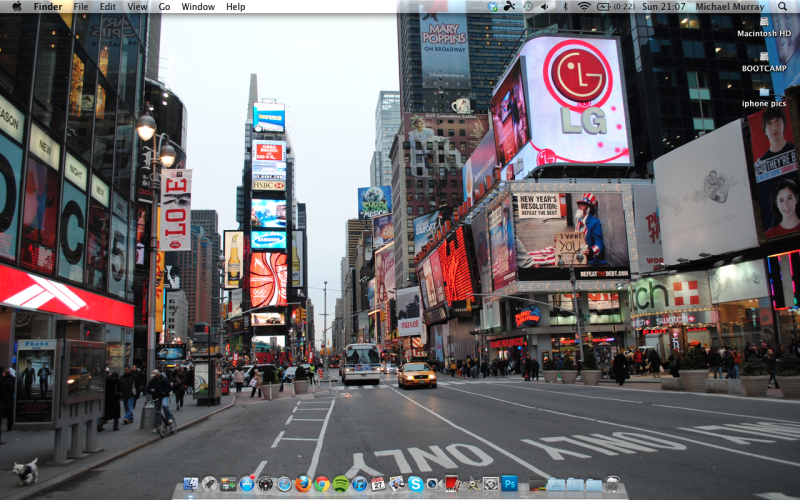This screenshot has height=500, width=800.
Task: Open the Apple menu
Action: pyautogui.click(x=17, y=7)
